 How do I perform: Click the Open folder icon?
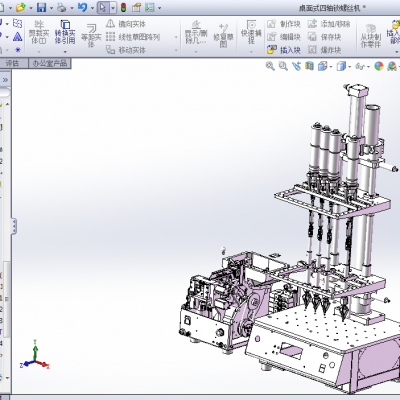pyautogui.click(x=20, y=7)
